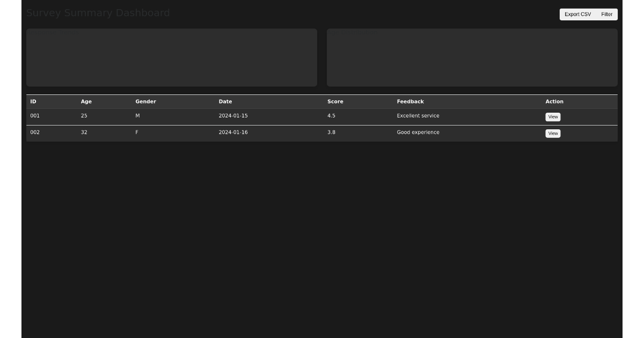Screen dimensions: 644x338
Task: Open the Filter options
Action: click(607, 14)
